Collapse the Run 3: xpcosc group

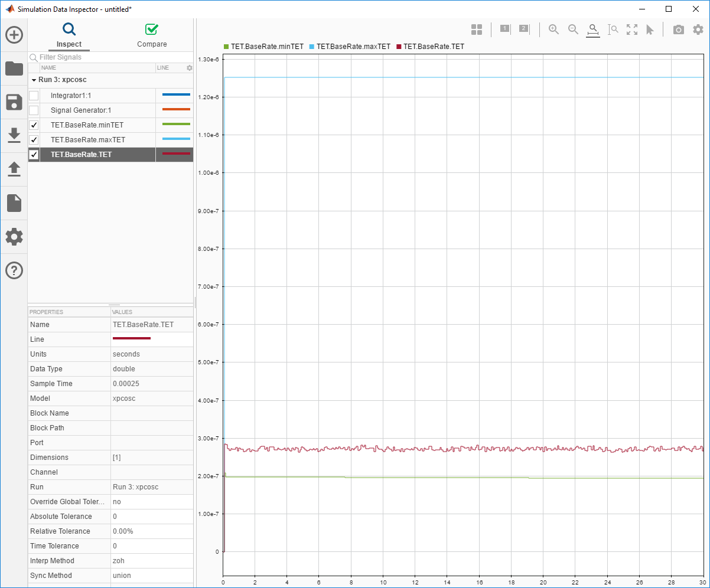click(x=34, y=80)
